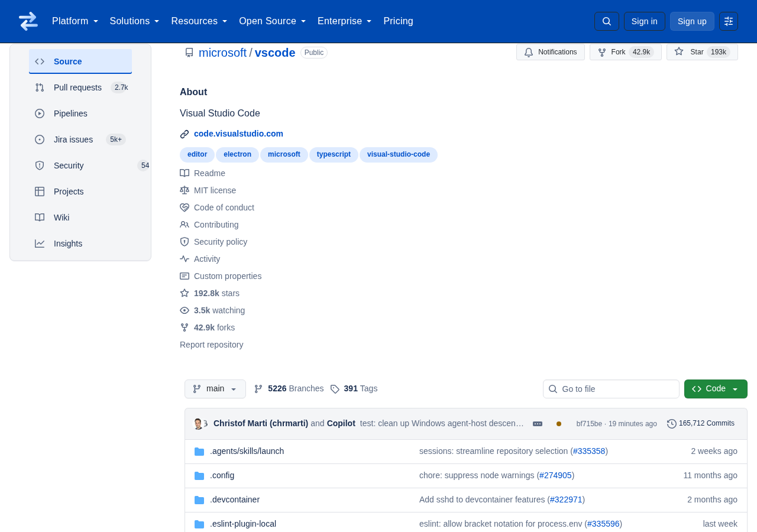
Task: Open the Pricing page
Action: tap(398, 21)
